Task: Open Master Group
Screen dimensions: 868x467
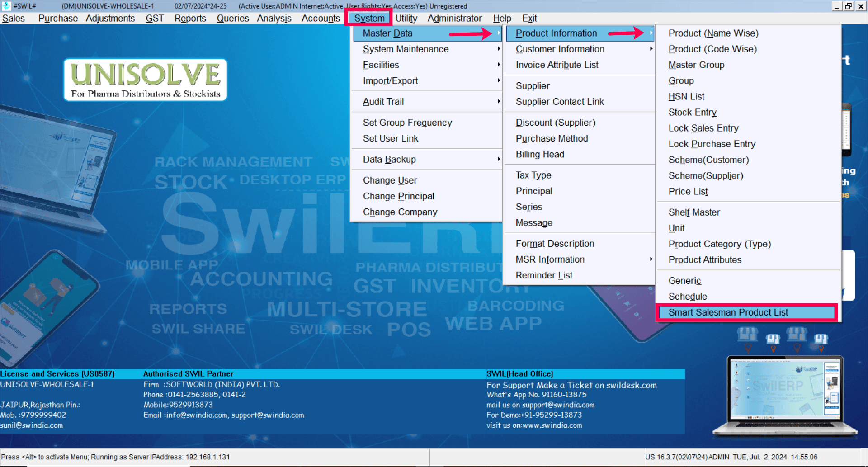Action: pos(748,65)
